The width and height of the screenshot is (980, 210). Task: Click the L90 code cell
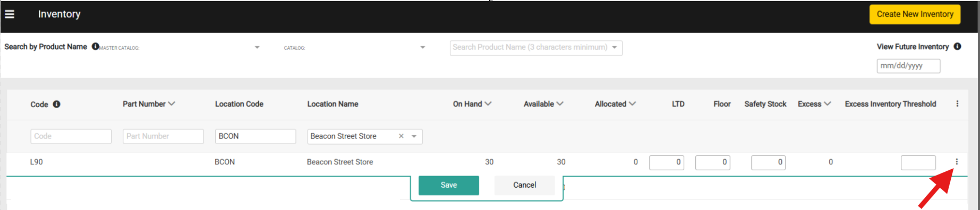click(36, 162)
